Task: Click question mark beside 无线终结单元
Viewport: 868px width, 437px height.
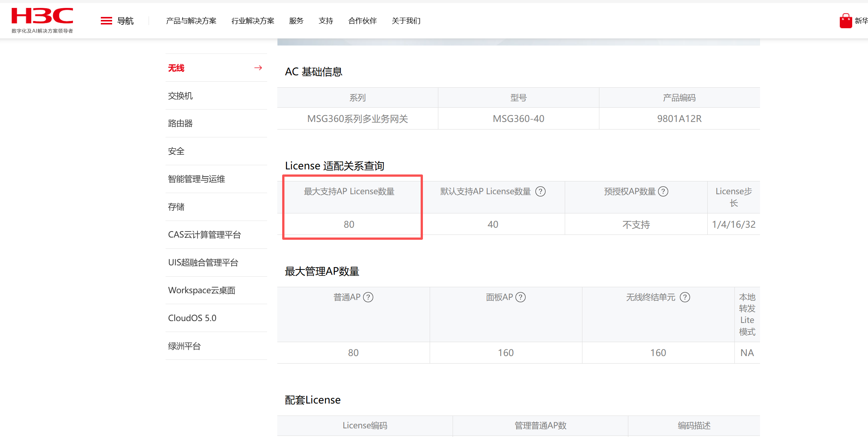Action: tap(685, 297)
